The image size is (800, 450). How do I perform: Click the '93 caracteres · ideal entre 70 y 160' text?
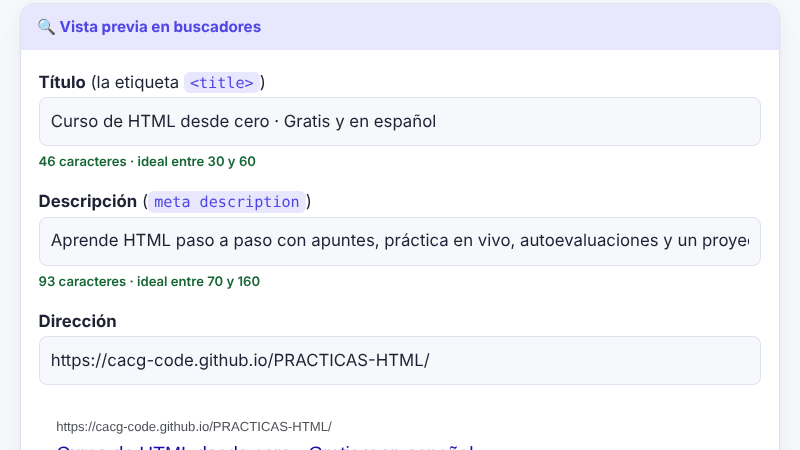tap(149, 281)
